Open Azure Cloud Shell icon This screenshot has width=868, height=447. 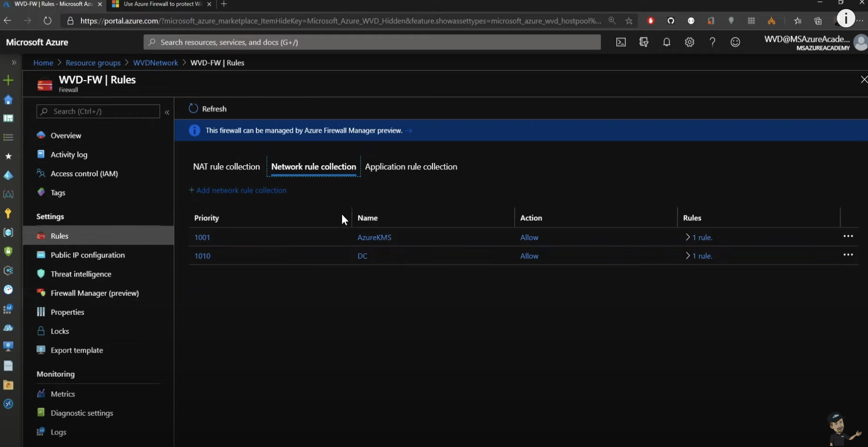click(x=621, y=42)
